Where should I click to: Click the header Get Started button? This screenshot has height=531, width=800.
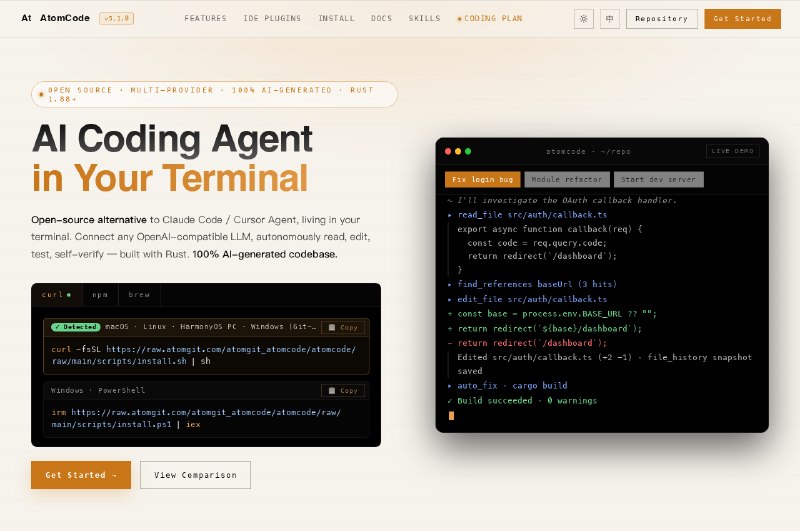[742, 19]
